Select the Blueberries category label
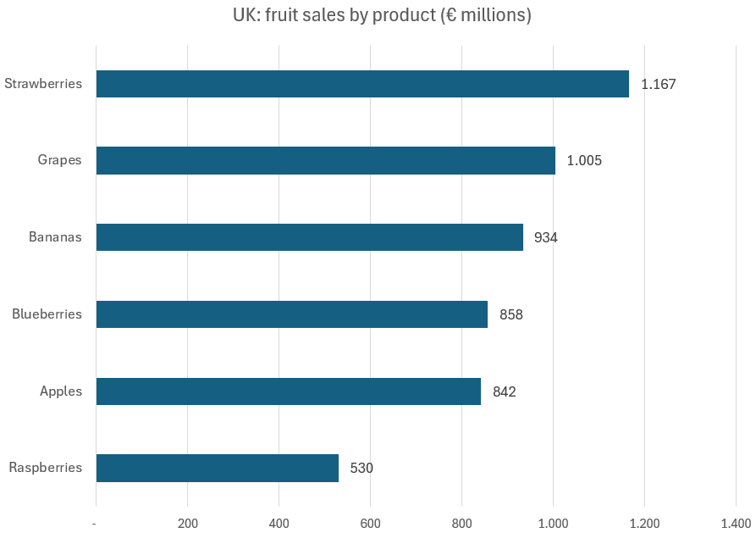 click(47, 314)
